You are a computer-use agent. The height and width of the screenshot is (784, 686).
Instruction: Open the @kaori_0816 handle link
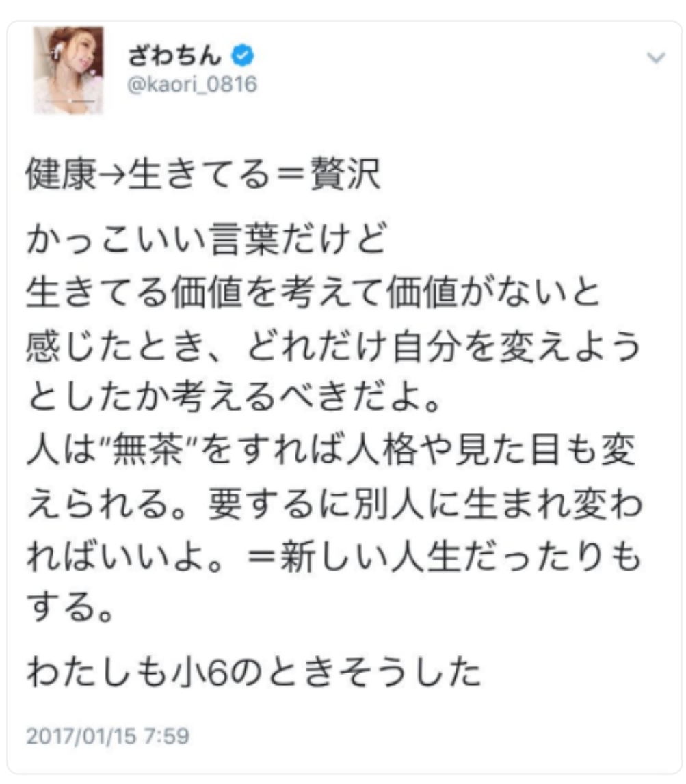pyautogui.click(x=192, y=84)
